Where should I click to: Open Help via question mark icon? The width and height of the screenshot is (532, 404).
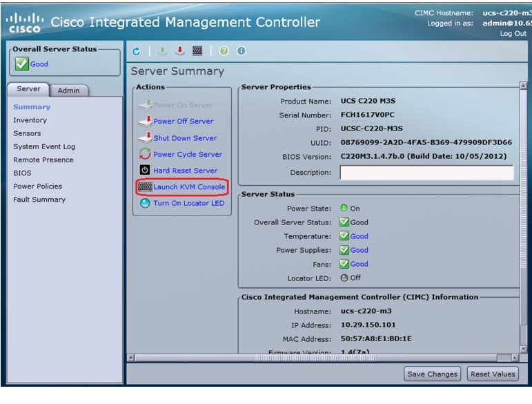[x=224, y=51]
